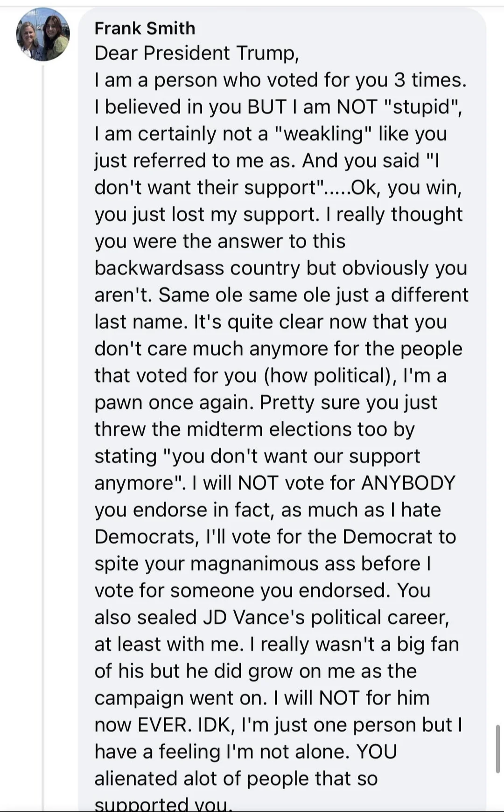
Task: Click the word "stupid" in quotes
Action: click(421, 107)
